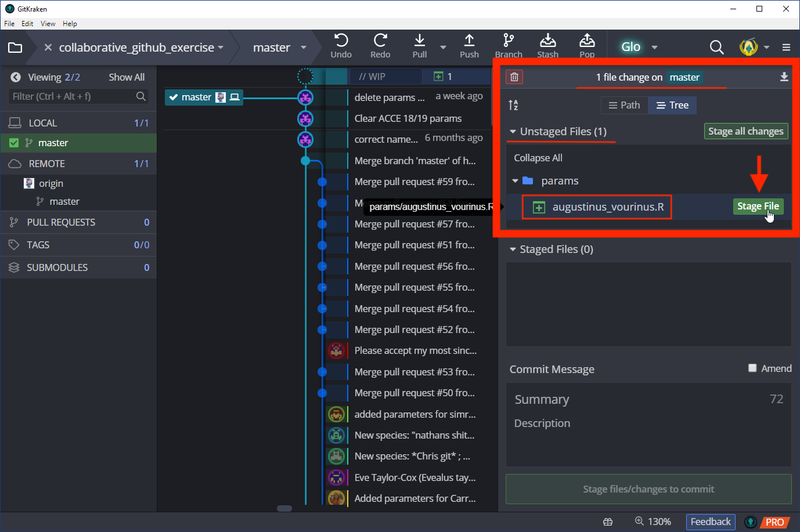Open the search magnifier icon

pyautogui.click(x=717, y=47)
